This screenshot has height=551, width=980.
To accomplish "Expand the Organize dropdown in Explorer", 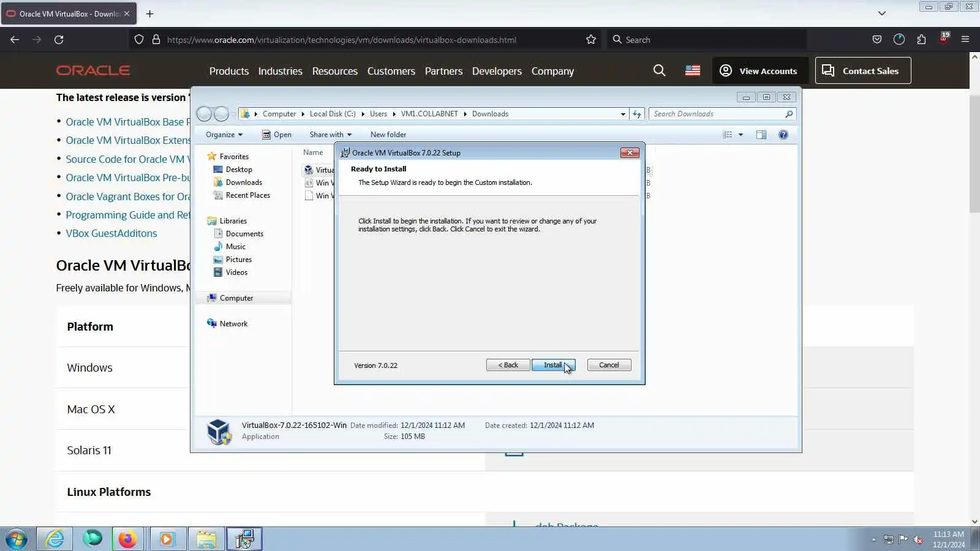I will pyautogui.click(x=224, y=135).
